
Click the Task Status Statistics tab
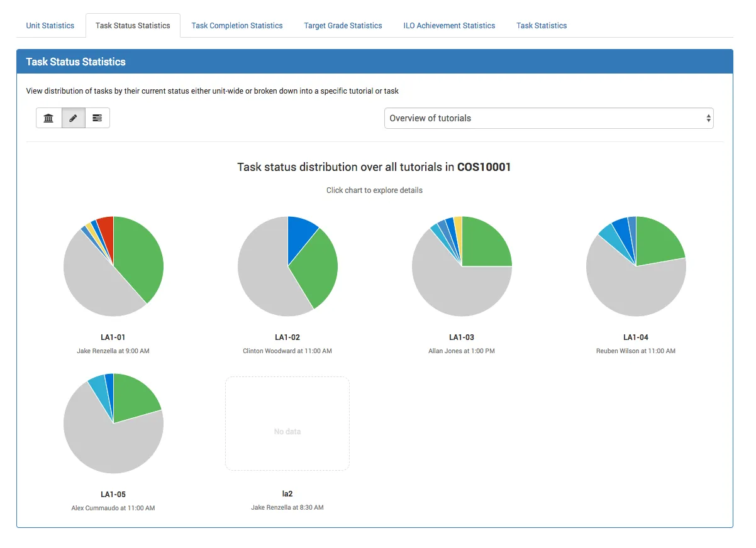pyautogui.click(x=133, y=26)
